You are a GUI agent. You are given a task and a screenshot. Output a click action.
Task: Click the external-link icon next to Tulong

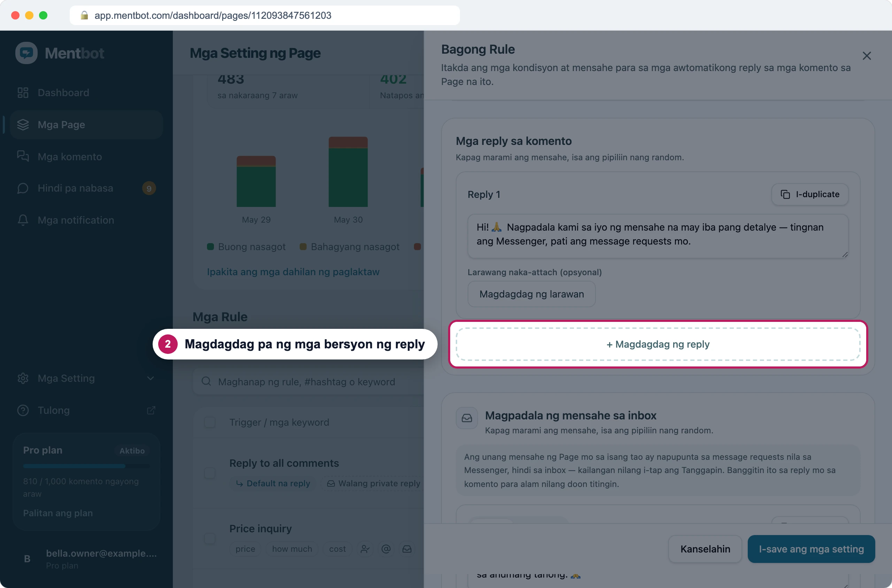click(151, 410)
